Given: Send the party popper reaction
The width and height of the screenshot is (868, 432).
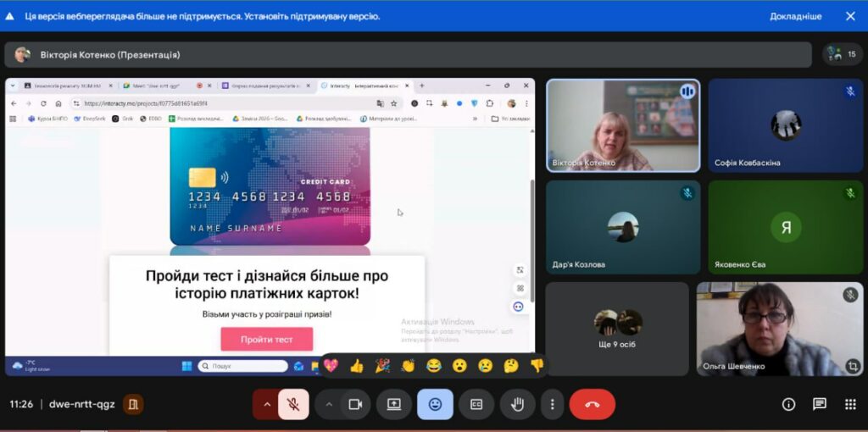Looking at the screenshot, I should click(382, 366).
